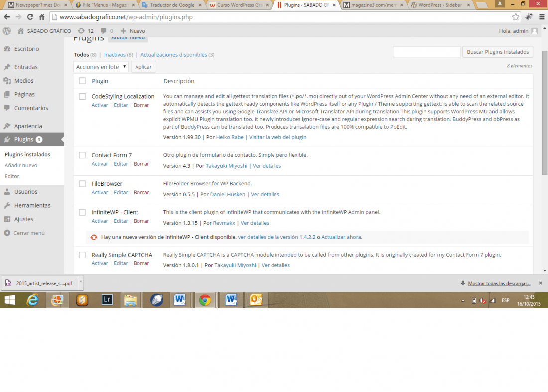Open Acciones en lote dropdown
Screen dimensions: 548x392
pyautogui.click(x=101, y=67)
